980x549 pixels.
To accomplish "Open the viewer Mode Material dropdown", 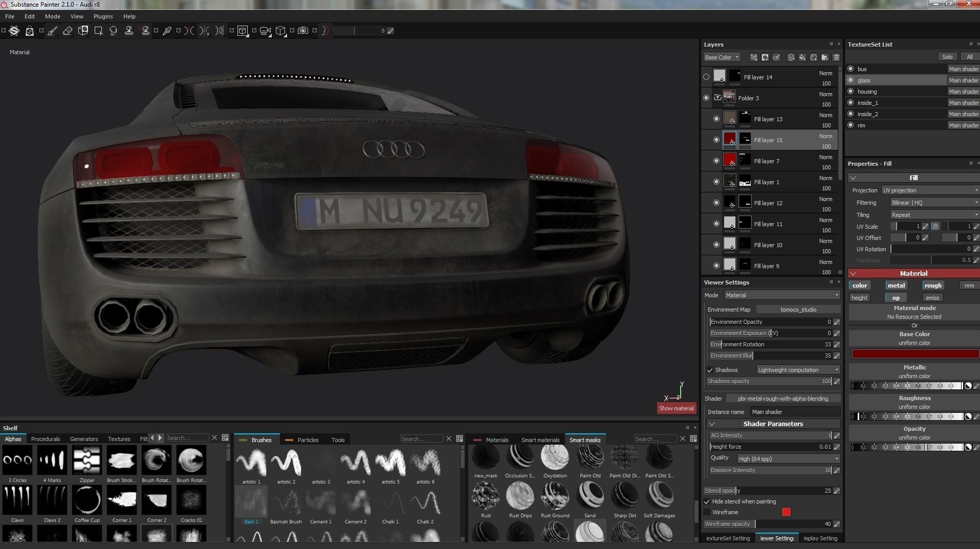I will pyautogui.click(x=782, y=295).
